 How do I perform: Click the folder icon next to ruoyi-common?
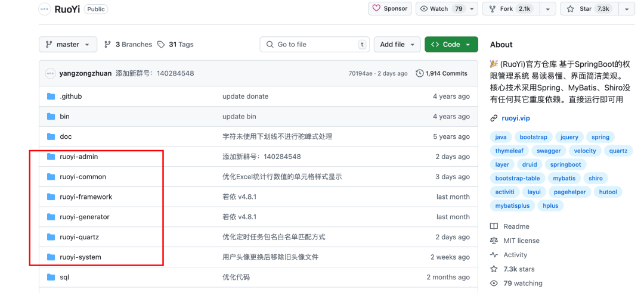(51, 177)
